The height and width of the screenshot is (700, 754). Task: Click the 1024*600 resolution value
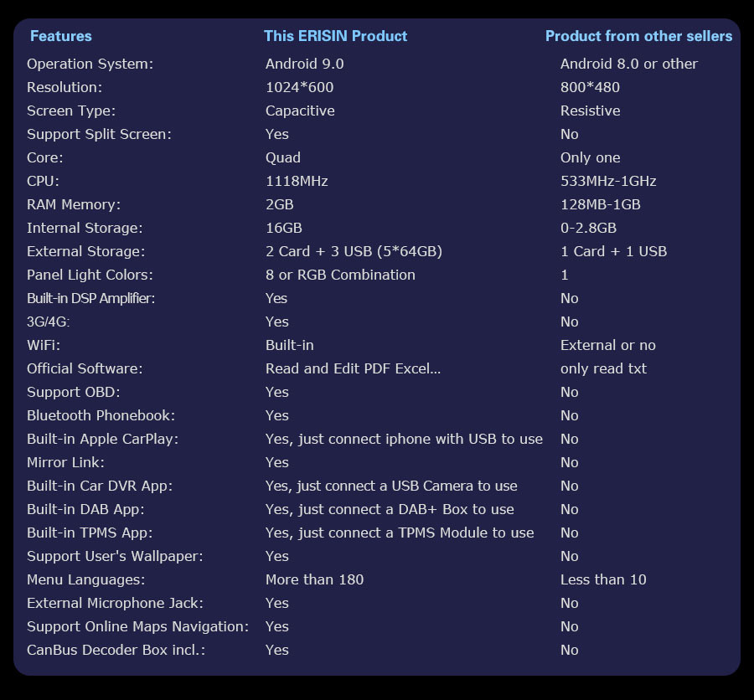click(299, 87)
